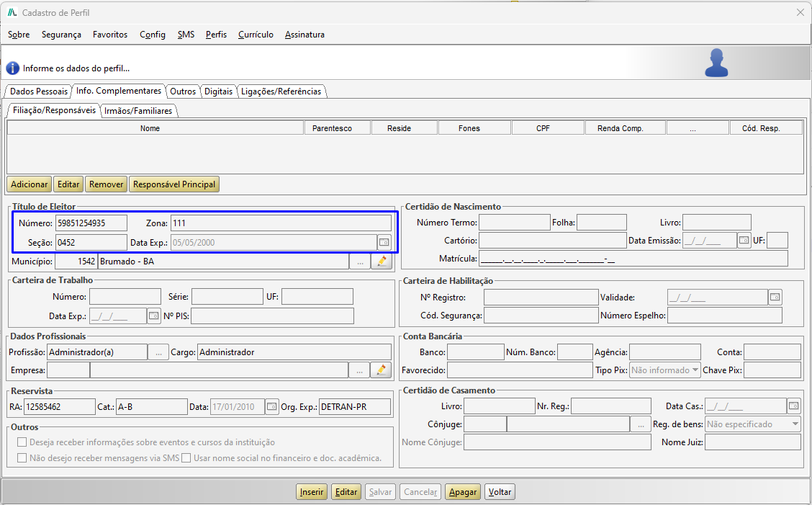Select the Filiação/Responsáveis sub-tab

(54, 110)
